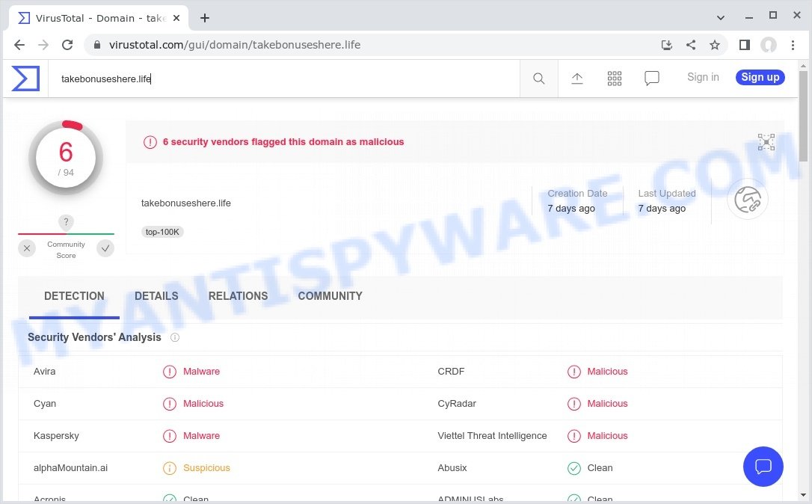Click the browser address bar URL
812x504 pixels.
click(x=235, y=45)
